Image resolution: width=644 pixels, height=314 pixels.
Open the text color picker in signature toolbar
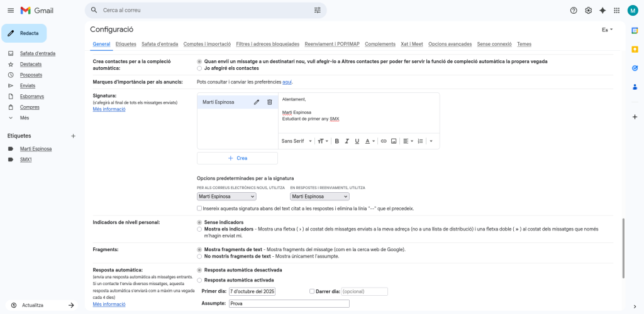coord(370,141)
